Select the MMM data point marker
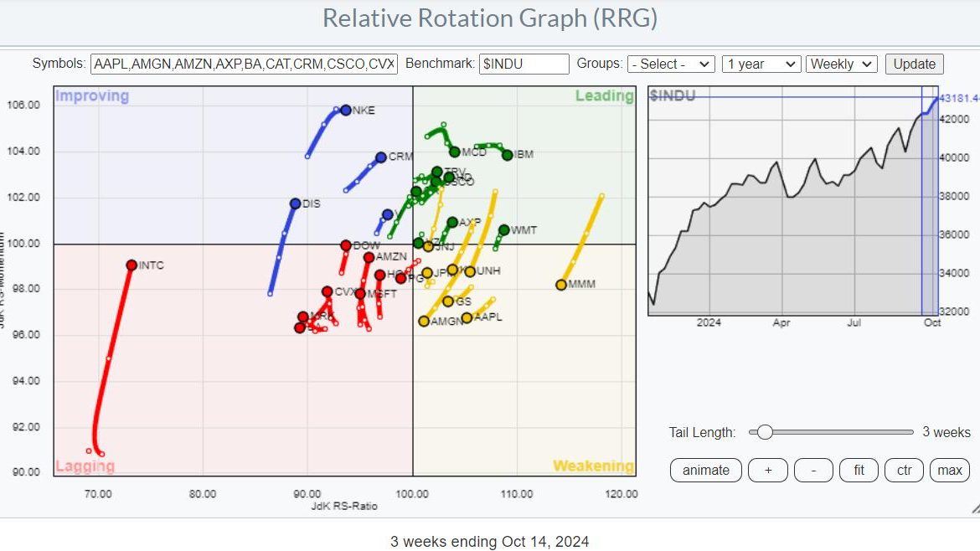The height and width of the screenshot is (551, 980). click(x=561, y=285)
